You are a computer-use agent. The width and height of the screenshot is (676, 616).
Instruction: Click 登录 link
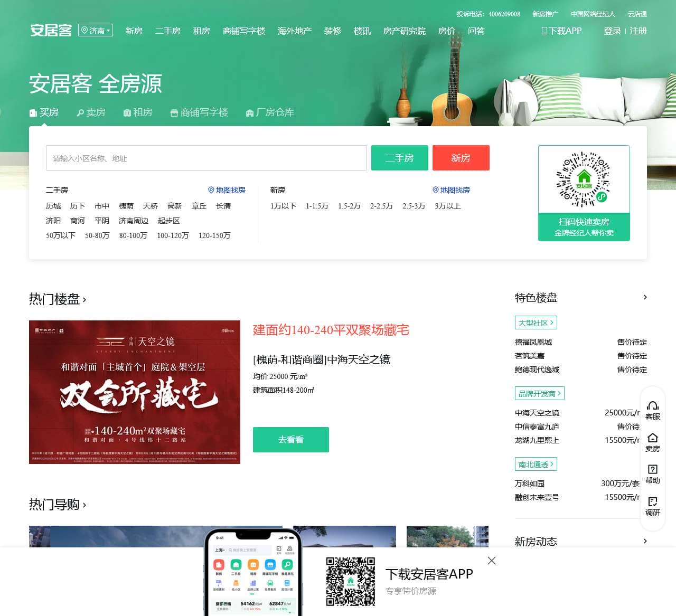coord(612,31)
